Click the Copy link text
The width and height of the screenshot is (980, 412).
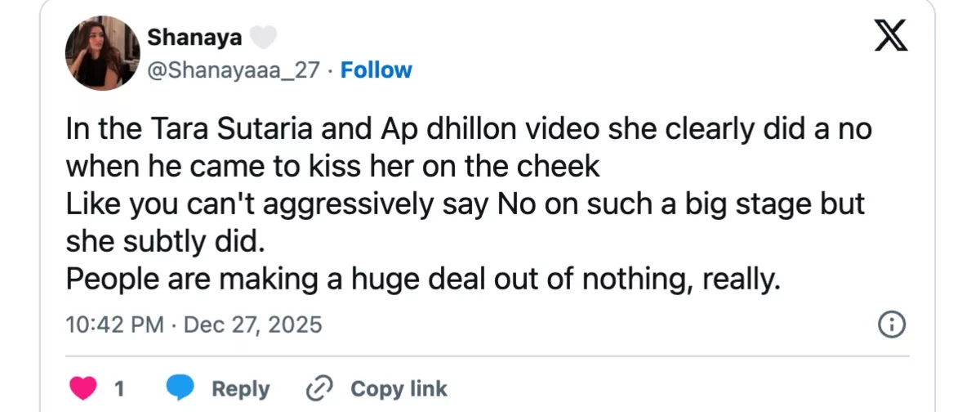399,387
